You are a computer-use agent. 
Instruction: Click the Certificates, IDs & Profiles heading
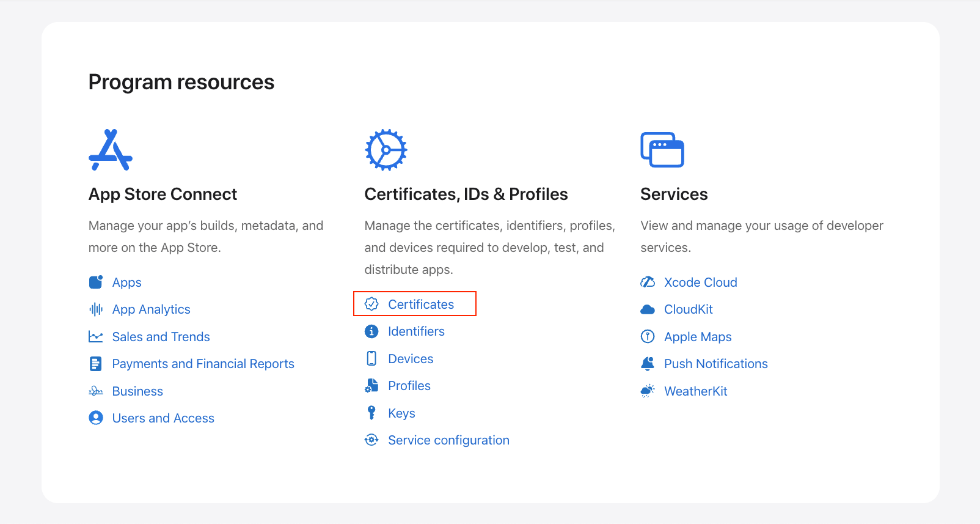[x=466, y=194]
